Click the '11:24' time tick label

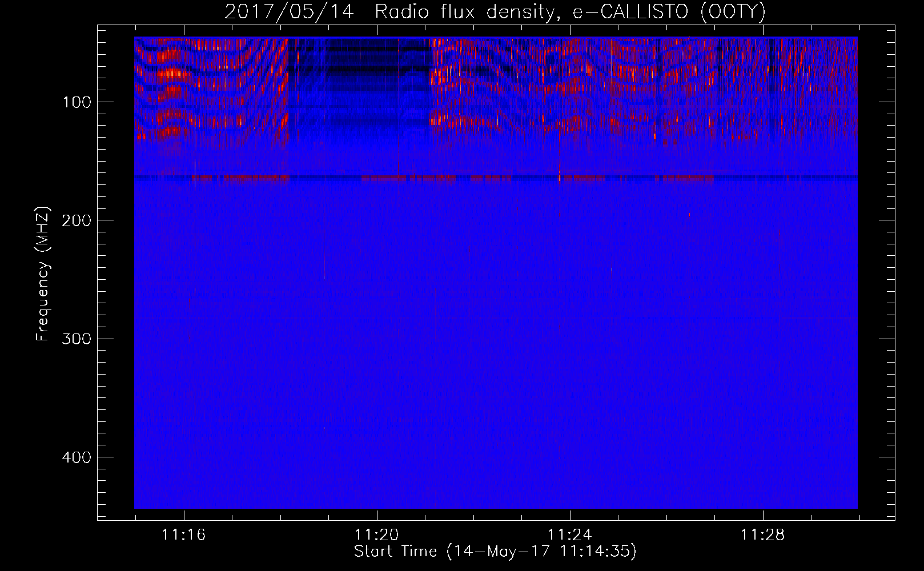[570, 535]
